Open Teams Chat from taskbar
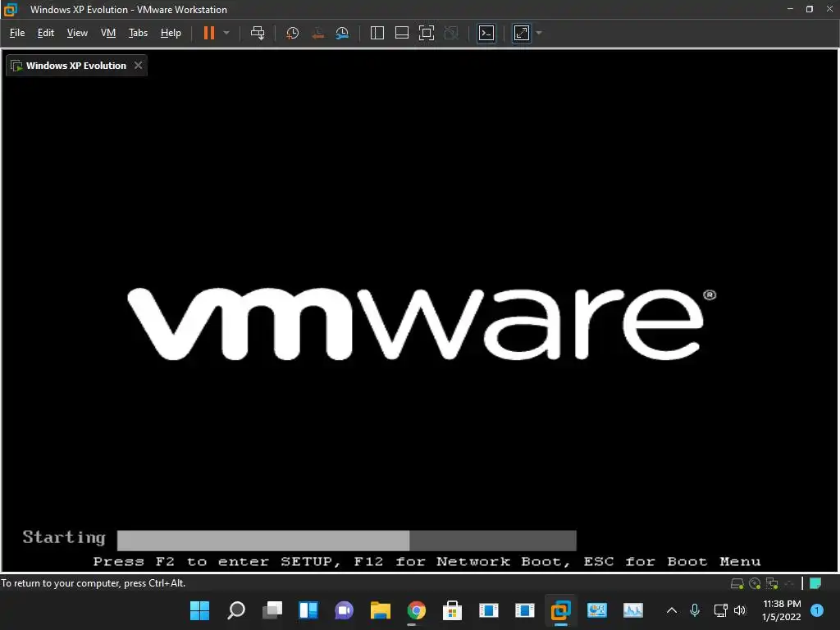Screen dimensions: 840x630 [344, 610]
